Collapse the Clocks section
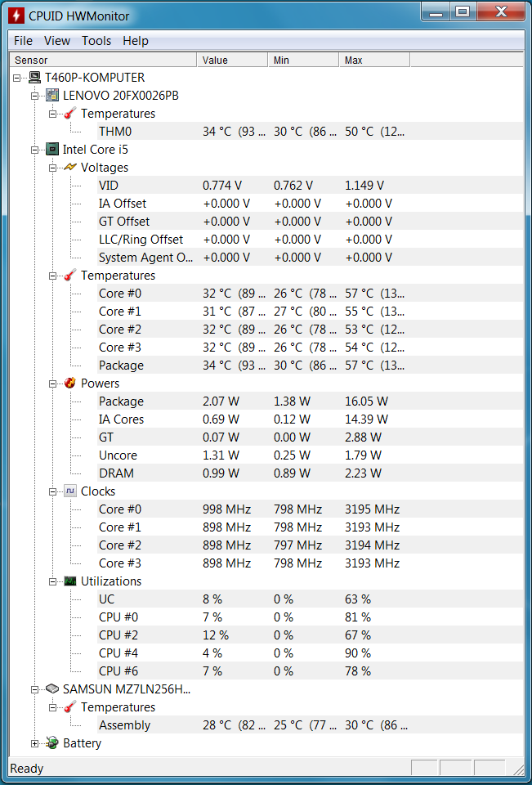The height and width of the screenshot is (785, 532). pyautogui.click(x=52, y=491)
